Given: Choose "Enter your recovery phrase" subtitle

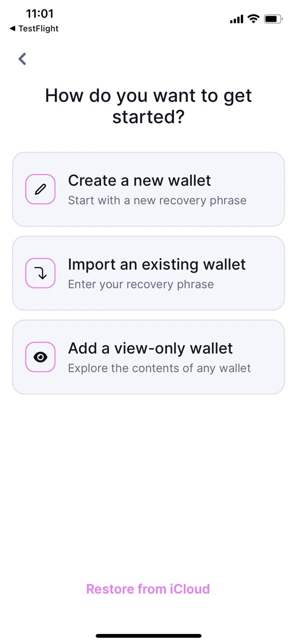Looking at the screenshot, I should (141, 284).
